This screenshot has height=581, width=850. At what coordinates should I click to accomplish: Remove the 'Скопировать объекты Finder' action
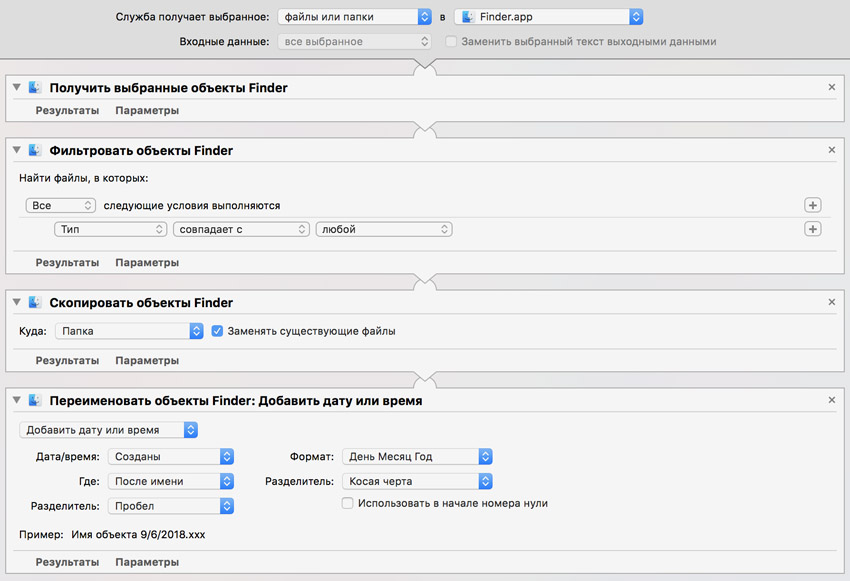(x=832, y=302)
